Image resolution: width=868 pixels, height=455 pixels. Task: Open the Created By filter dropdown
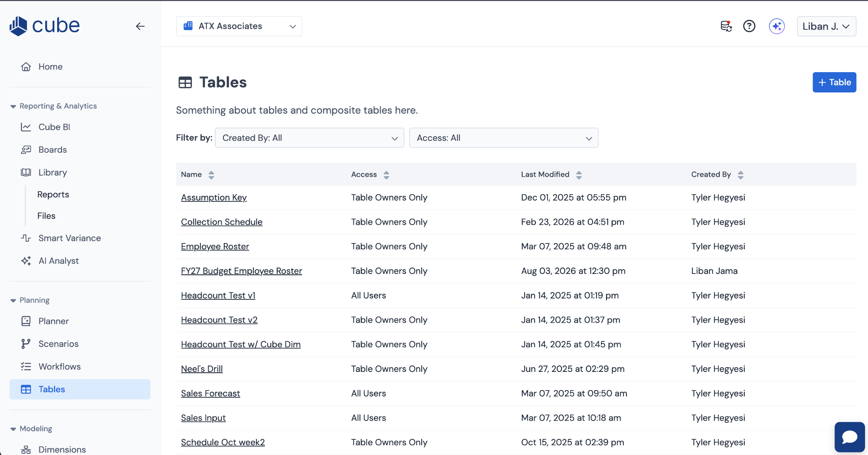coord(309,138)
